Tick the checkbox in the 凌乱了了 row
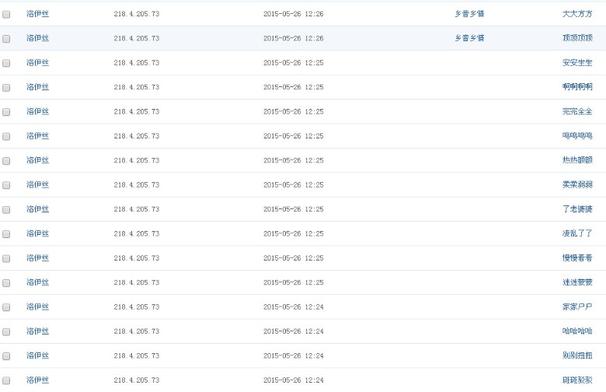This screenshot has width=606, height=392. click(6, 234)
